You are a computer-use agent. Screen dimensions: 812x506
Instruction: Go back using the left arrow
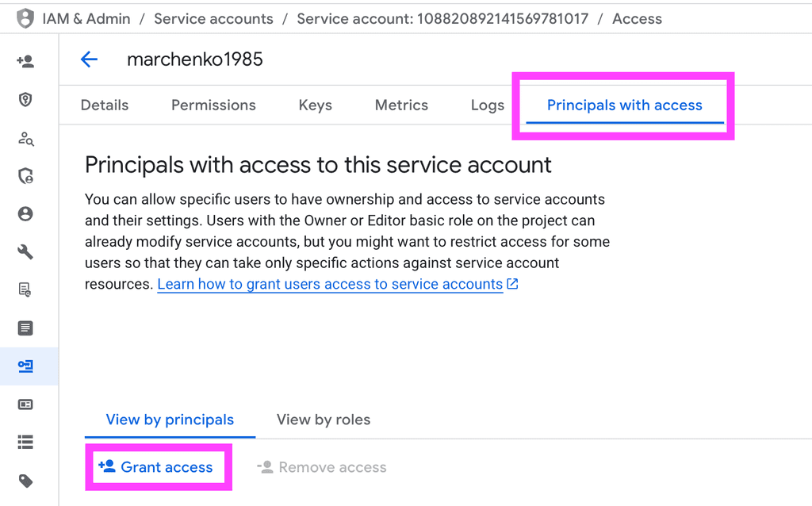(89, 59)
